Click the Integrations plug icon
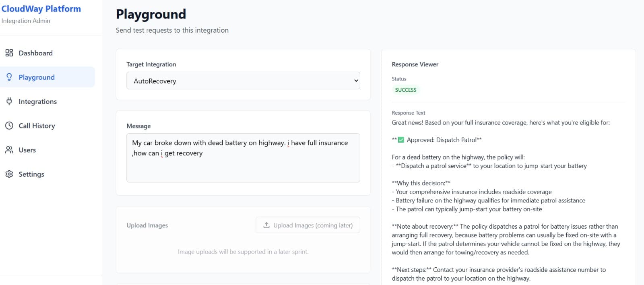Image resolution: width=644 pixels, height=285 pixels. [x=9, y=101]
